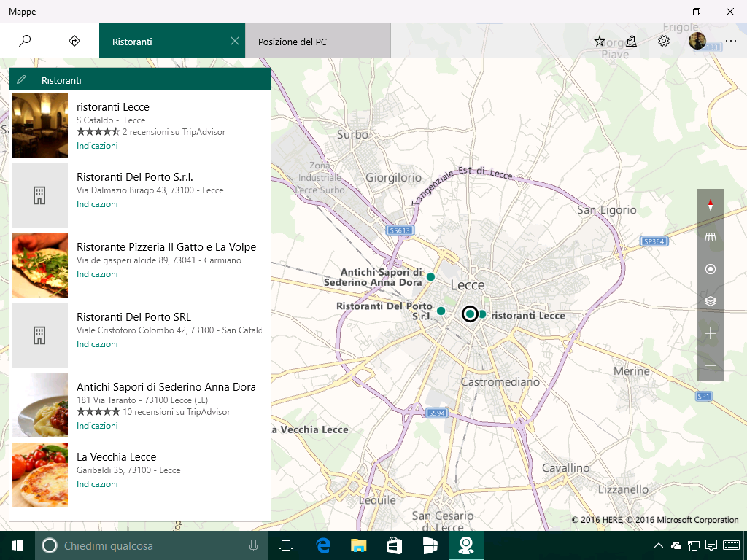This screenshot has height=560, width=747.
Task: Open map layers view options
Action: pyautogui.click(x=711, y=301)
